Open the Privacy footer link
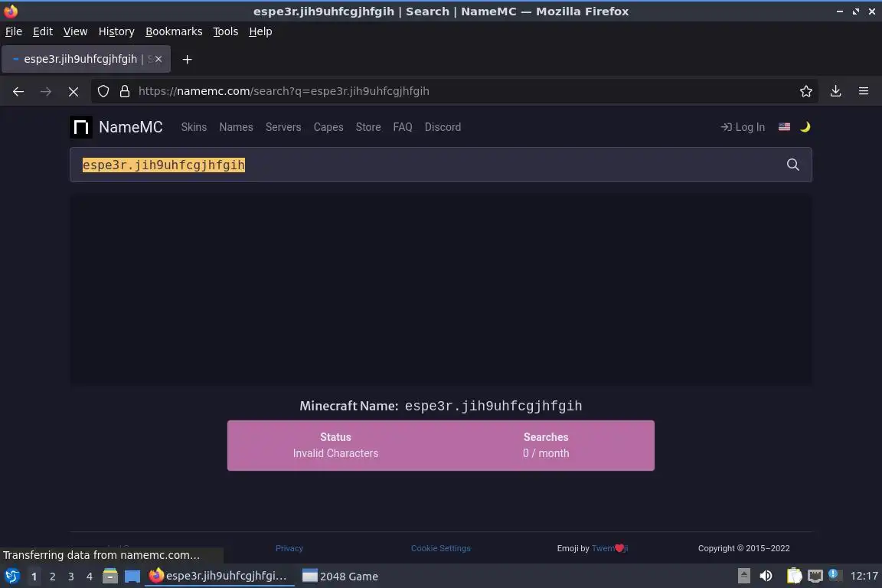The image size is (882, 588). pyautogui.click(x=289, y=548)
